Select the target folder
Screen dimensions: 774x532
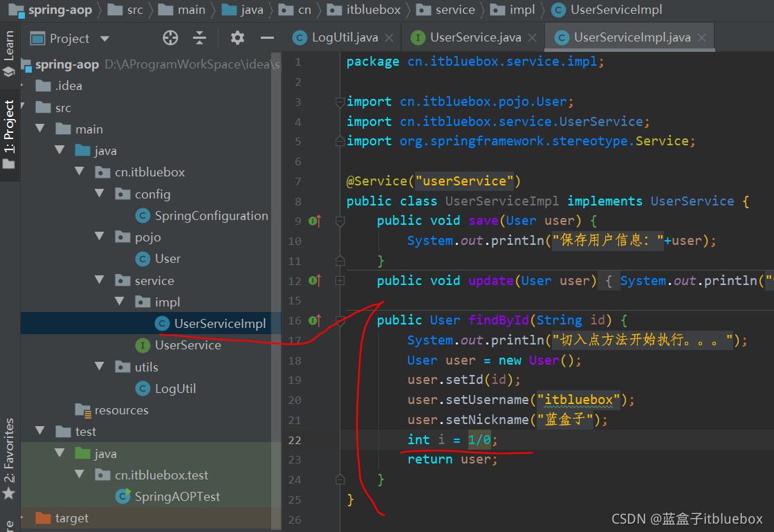coord(62,518)
